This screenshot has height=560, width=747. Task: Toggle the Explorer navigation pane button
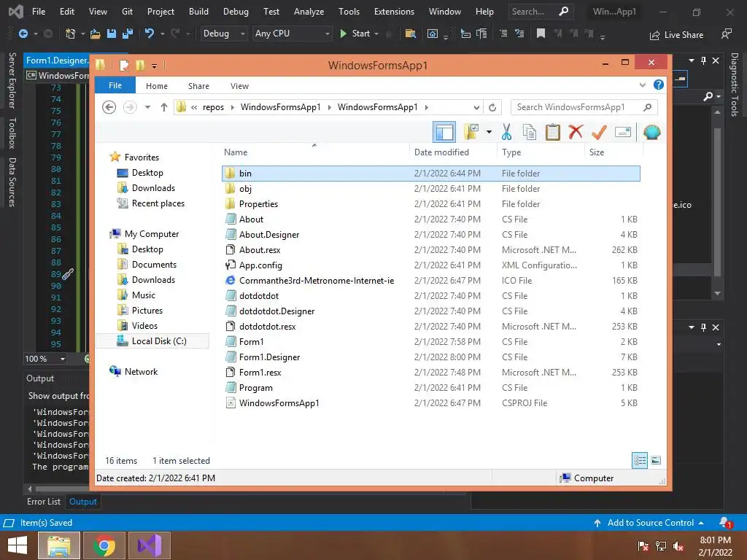(x=444, y=132)
